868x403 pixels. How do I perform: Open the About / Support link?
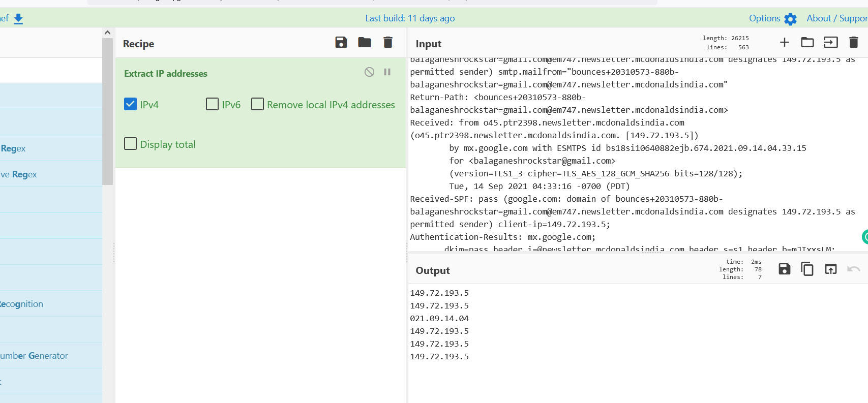[836, 19]
